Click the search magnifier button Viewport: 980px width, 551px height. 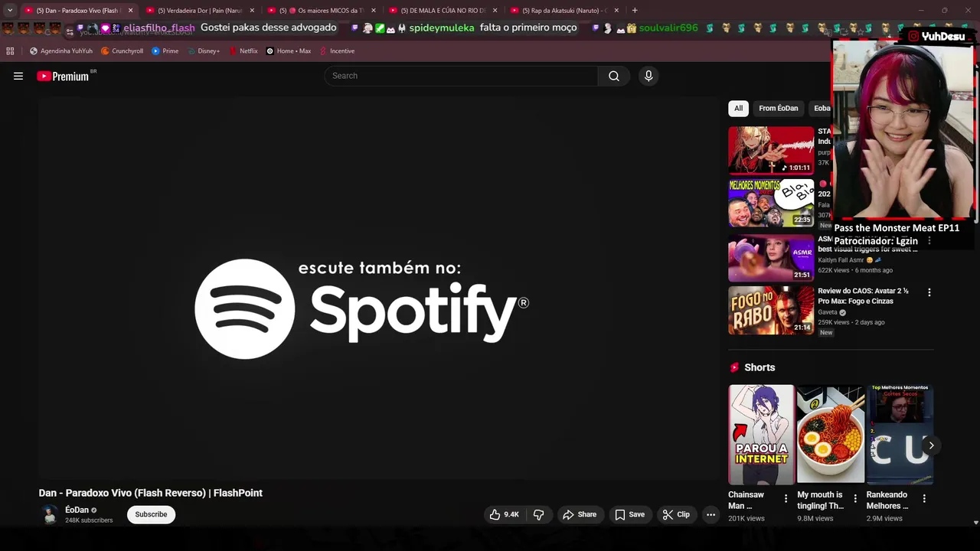(x=614, y=76)
